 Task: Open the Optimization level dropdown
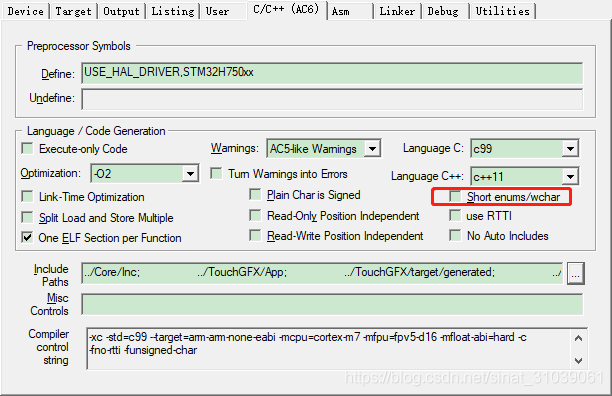(145, 174)
